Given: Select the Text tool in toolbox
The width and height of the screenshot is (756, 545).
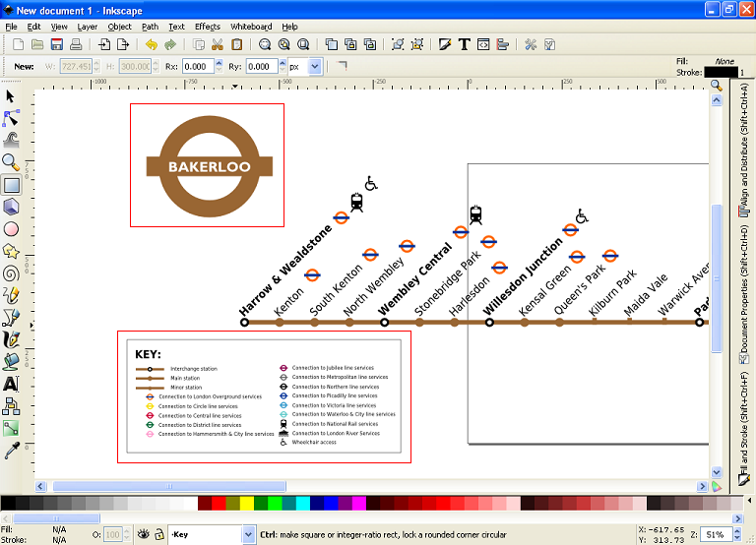Looking at the screenshot, I should pyautogui.click(x=11, y=384).
